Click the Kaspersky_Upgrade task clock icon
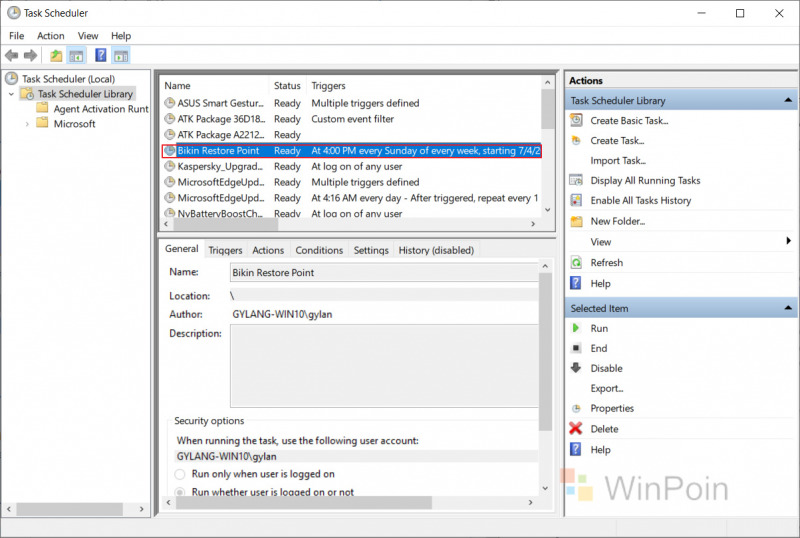Image resolution: width=800 pixels, height=538 pixels. point(169,166)
